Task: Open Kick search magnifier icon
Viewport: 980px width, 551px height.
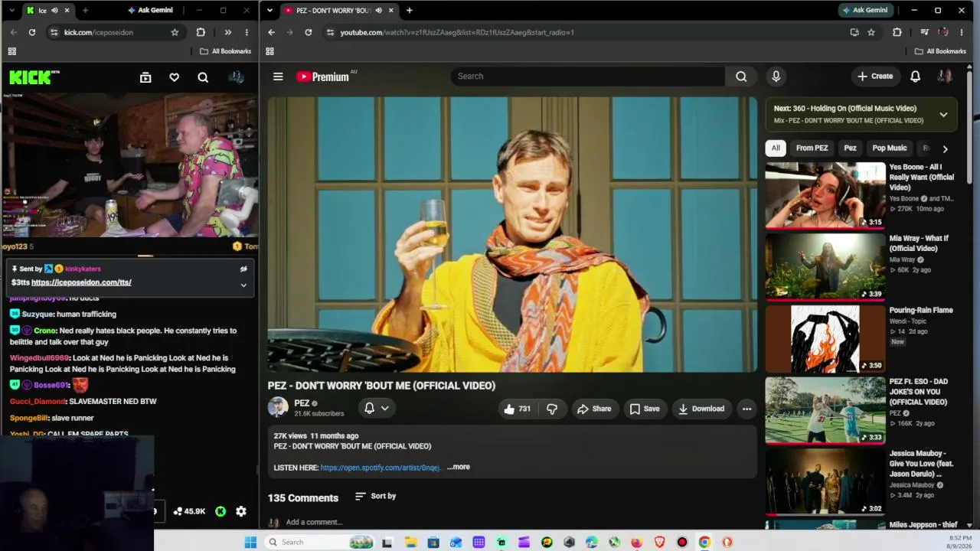Action: click(x=203, y=77)
